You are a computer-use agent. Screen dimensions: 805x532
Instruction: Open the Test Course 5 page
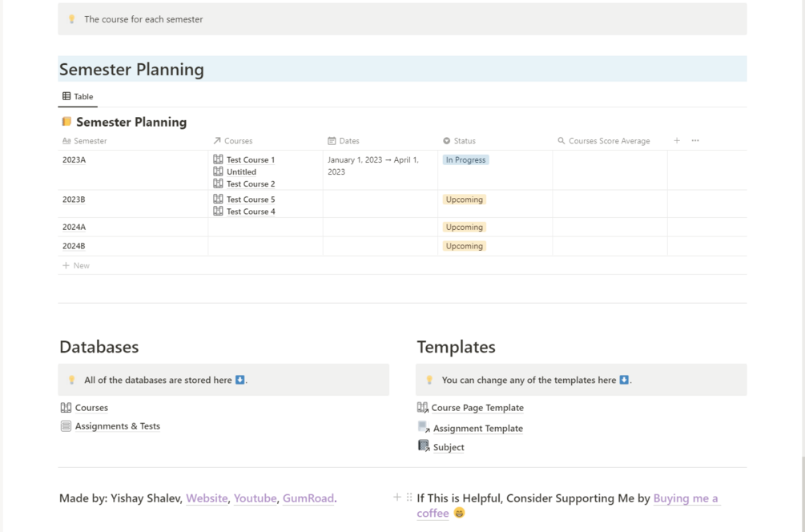tap(250, 199)
